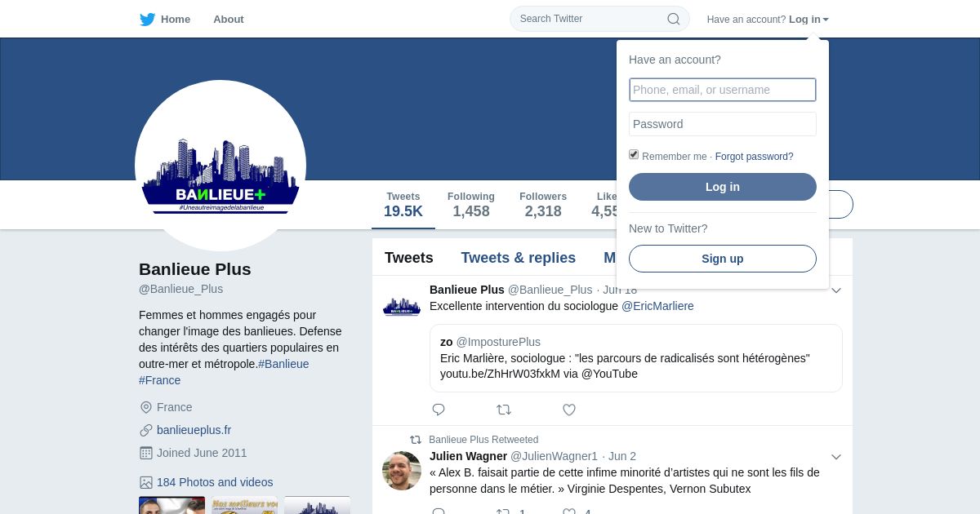Open the first media thumbnail under Photos

pyautogui.click(x=171, y=505)
